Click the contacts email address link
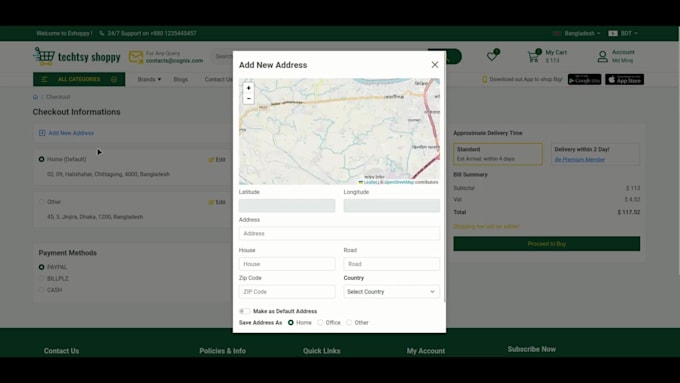680x383 pixels. (174, 61)
